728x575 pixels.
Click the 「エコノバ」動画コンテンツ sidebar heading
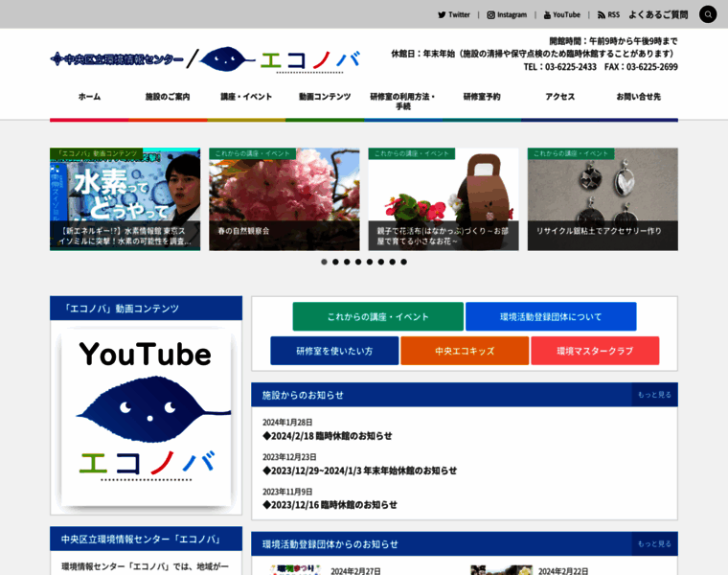click(147, 309)
